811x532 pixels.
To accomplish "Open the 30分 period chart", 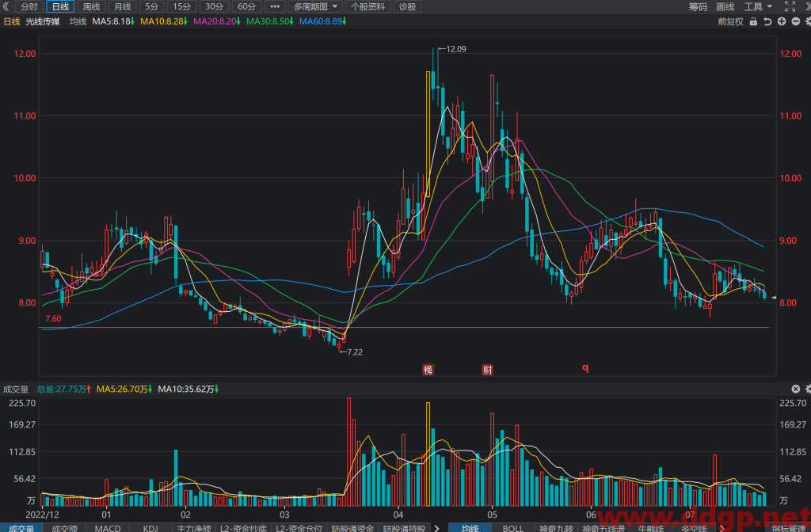I will (x=214, y=6).
